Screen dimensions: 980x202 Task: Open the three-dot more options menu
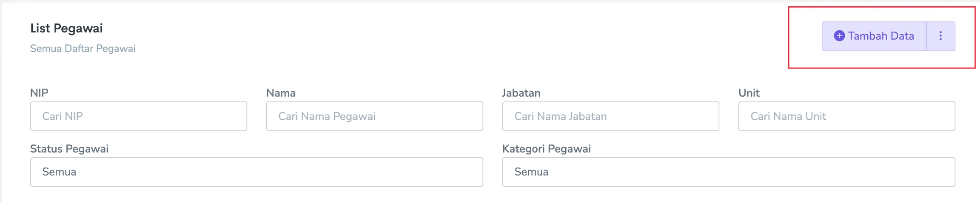[940, 36]
